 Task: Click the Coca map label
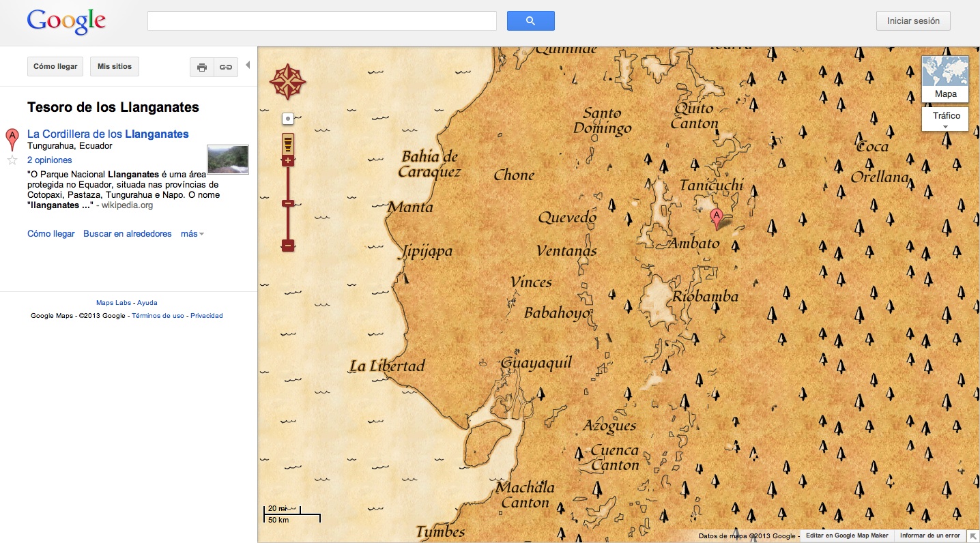[873, 147]
